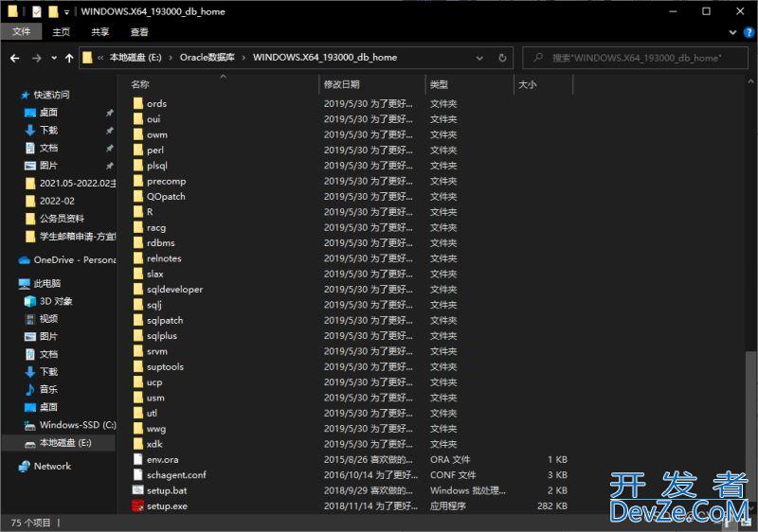Open Windows-SSD (C:) drive

tap(78, 425)
